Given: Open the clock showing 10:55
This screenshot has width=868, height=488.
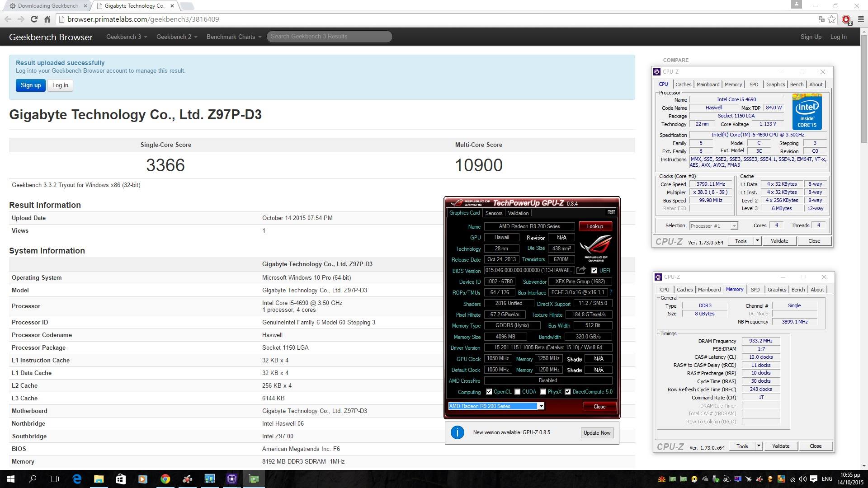Looking at the screenshot, I should 850,479.
